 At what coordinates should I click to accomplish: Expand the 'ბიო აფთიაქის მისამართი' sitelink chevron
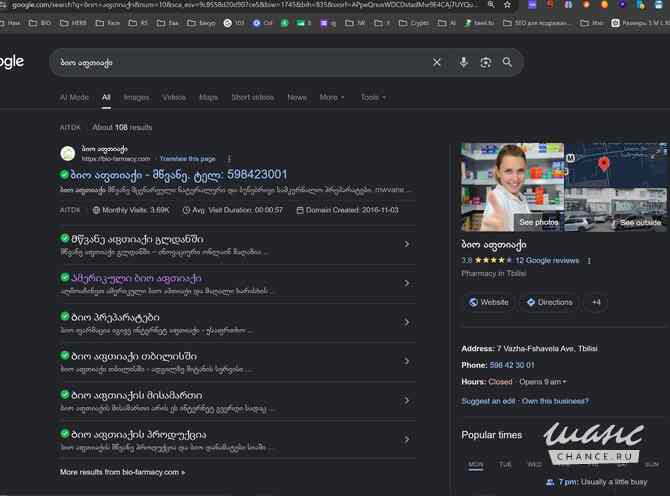pyautogui.click(x=407, y=401)
